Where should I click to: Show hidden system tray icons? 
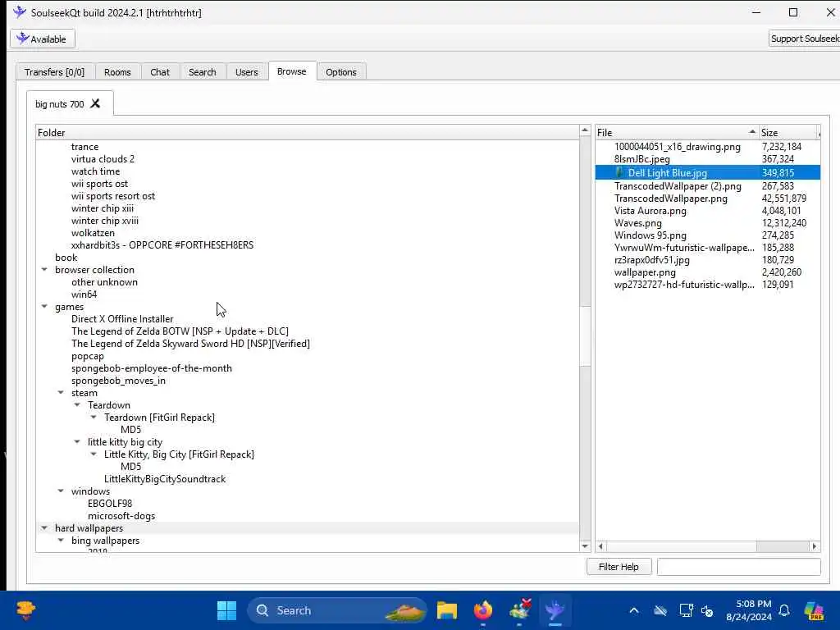[x=634, y=610]
